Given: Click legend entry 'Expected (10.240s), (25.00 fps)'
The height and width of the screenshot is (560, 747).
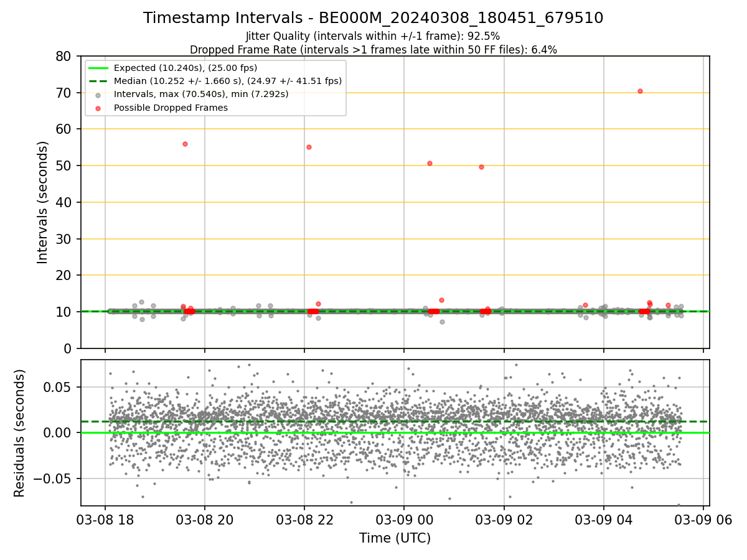Looking at the screenshot, I should pyautogui.click(x=186, y=68).
